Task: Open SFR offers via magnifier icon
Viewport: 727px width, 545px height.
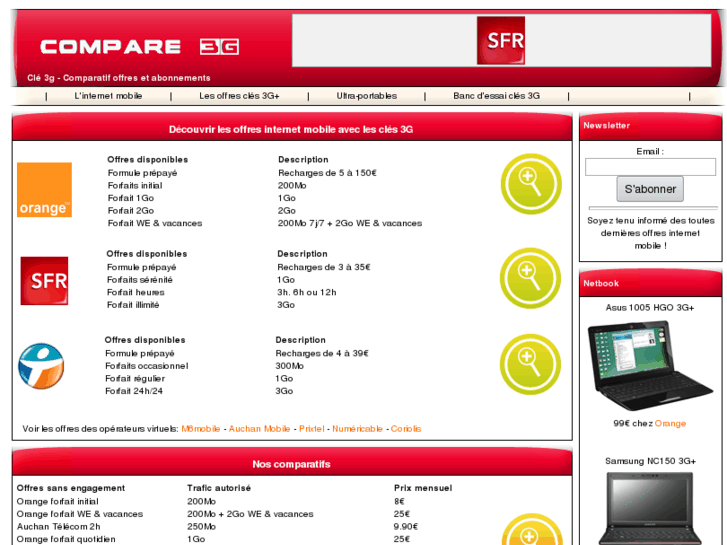Action: tap(530, 278)
